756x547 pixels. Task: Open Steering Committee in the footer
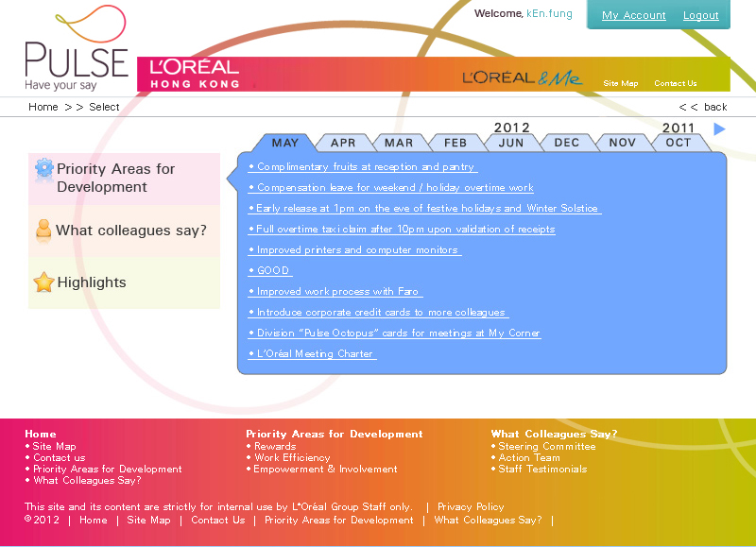point(547,446)
